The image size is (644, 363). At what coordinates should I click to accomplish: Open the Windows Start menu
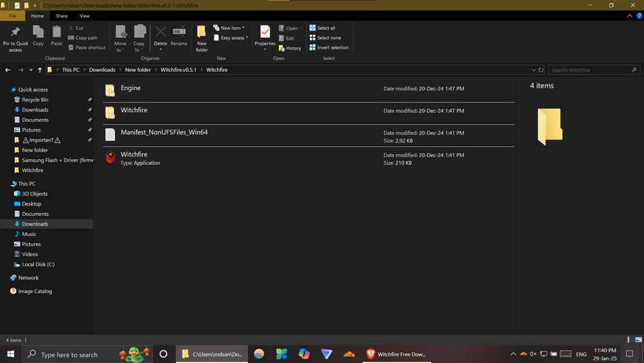pyautogui.click(x=11, y=354)
